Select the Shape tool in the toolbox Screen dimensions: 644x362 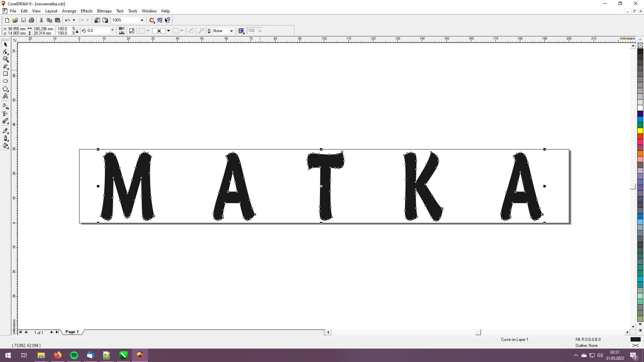[5, 52]
